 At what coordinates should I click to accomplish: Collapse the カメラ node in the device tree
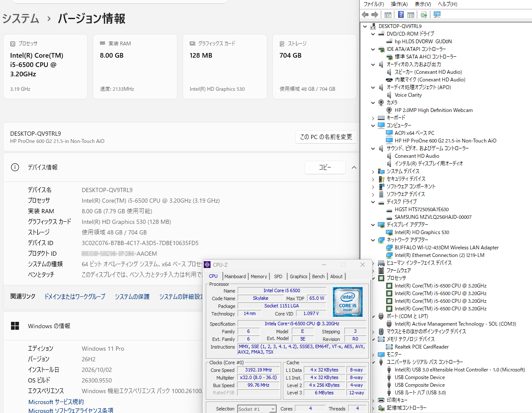[x=373, y=103]
